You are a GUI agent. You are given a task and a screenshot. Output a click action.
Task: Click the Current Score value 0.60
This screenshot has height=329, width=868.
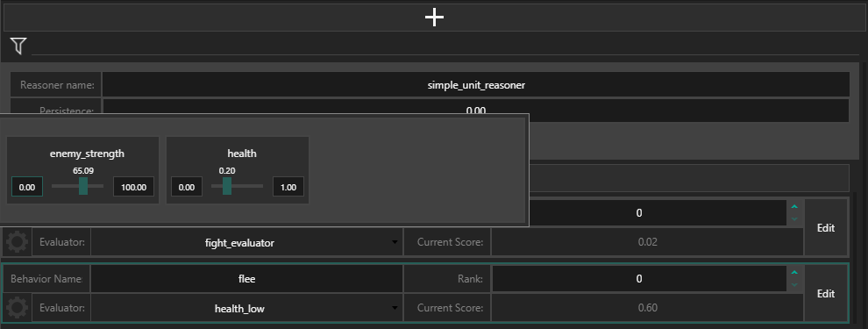click(647, 308)
